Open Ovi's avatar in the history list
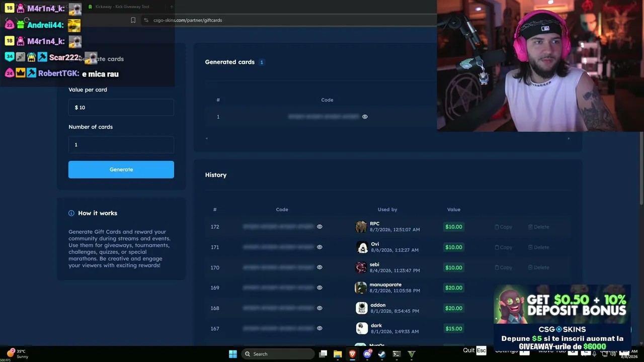644x362 pixels. 362,247
